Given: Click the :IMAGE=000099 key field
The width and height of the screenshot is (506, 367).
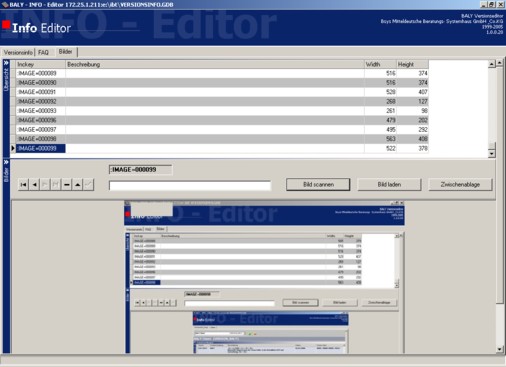Looking at the screenshot, I should click(140, 169).
